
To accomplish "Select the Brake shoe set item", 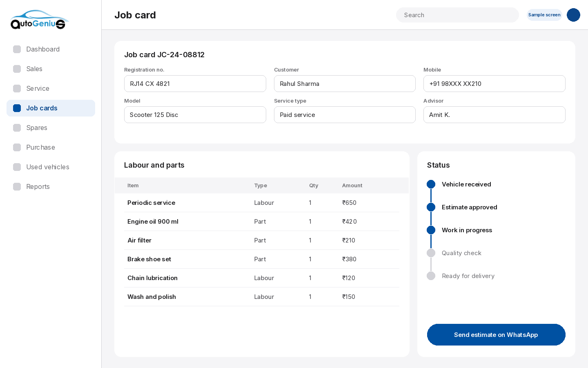I will [149, 259].
